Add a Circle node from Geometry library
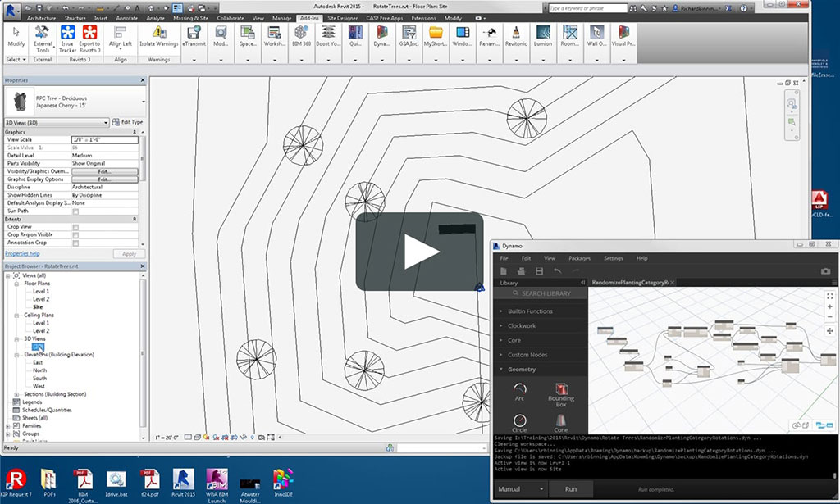The image size is (840, 504). (519, 423)
